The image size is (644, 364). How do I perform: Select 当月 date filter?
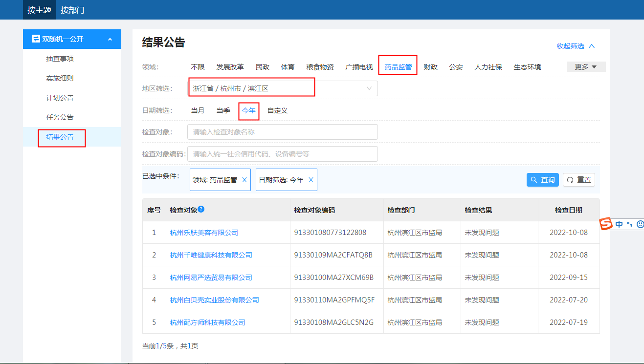click(198, 110)
